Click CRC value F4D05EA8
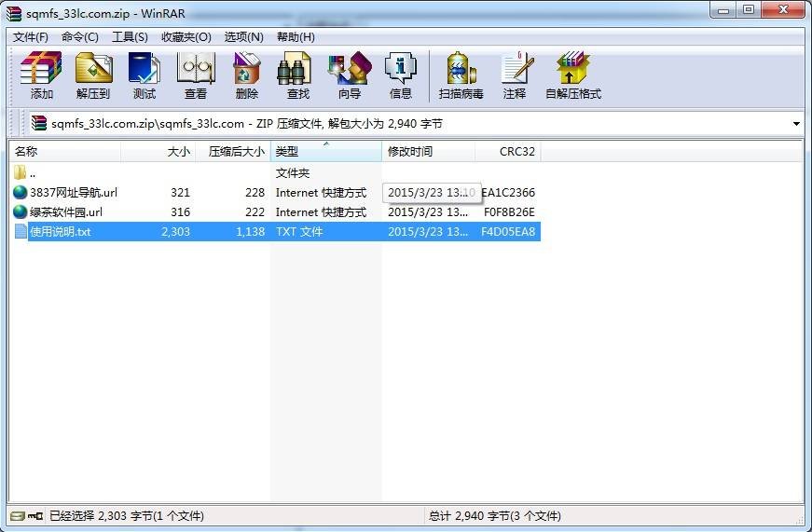The width and height of the screenshot is (812, 532). click(x=508, y=232)
